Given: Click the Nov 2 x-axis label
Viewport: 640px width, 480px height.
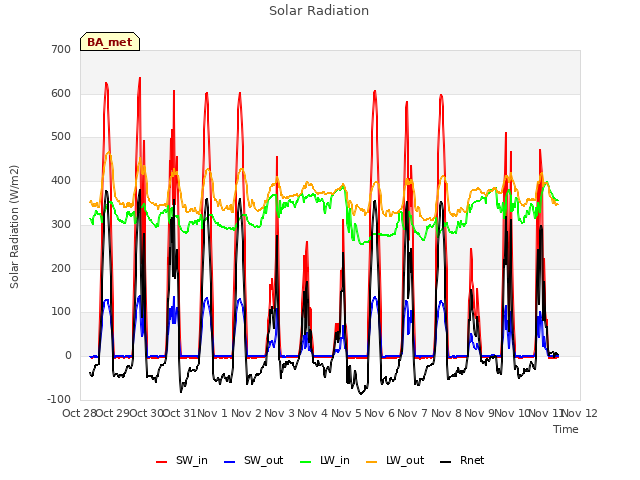Looking at the screenshot, I should point(246,413).
